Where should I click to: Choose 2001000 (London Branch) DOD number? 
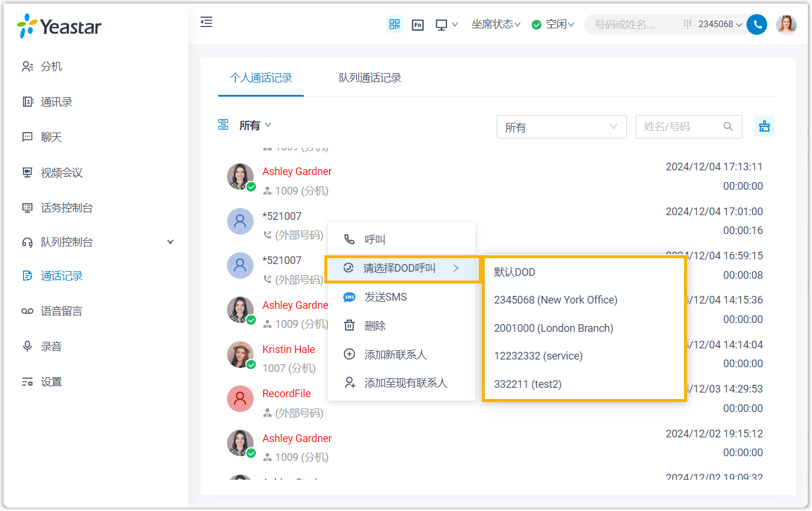pos(553,328)
